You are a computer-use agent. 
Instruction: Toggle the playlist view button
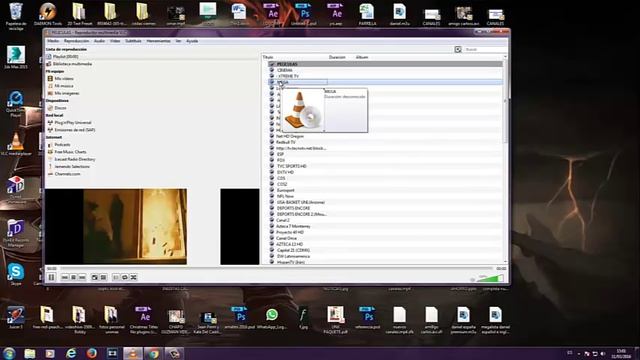coord(116,278)
